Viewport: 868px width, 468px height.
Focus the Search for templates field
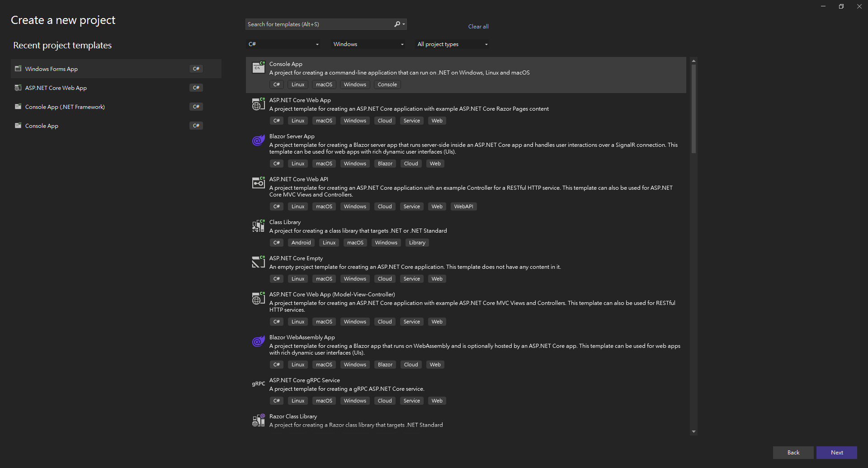point(319,24)
